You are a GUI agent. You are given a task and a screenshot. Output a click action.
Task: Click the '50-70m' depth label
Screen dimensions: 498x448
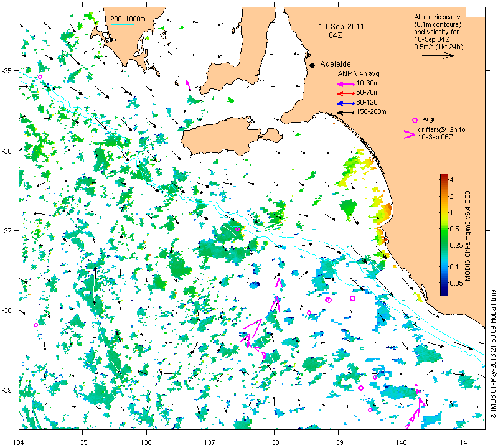(x=367, y=92)
